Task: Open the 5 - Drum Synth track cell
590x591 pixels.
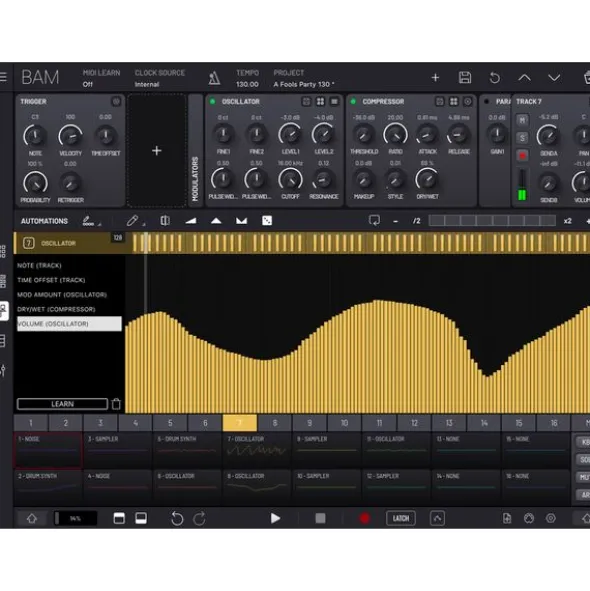Action: [x=187, y=450]
